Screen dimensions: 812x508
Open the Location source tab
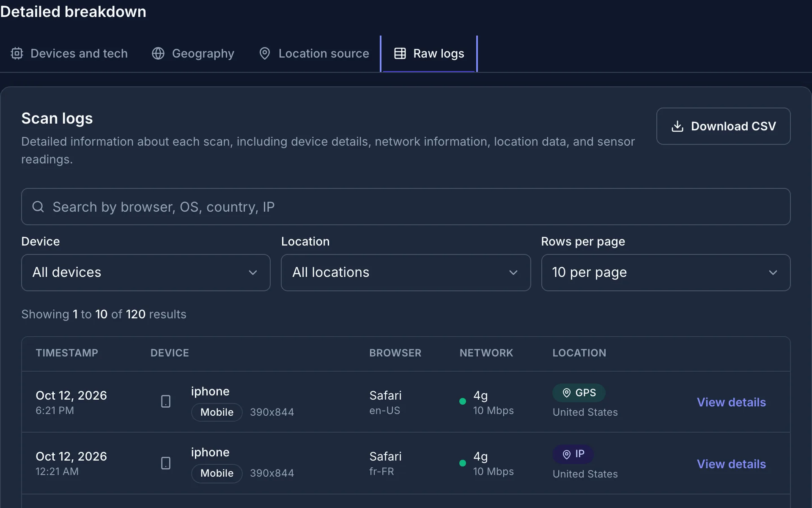click(314, 53)
